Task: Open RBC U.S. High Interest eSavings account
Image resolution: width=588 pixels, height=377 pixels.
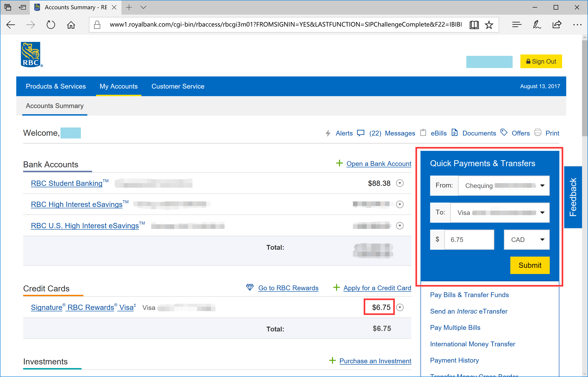Action: (x=88, y=225)
